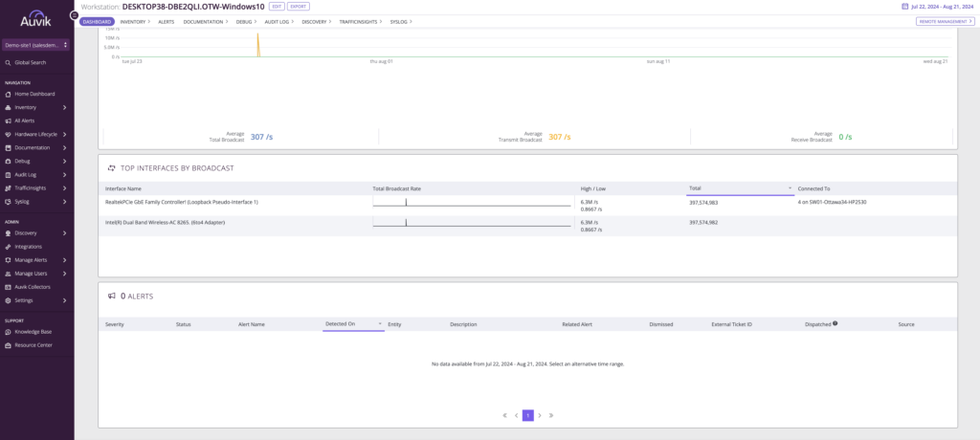The image size is (980, 440).
Task: Click the Top Interfaces By Broadcast icon
Action: 112,168
